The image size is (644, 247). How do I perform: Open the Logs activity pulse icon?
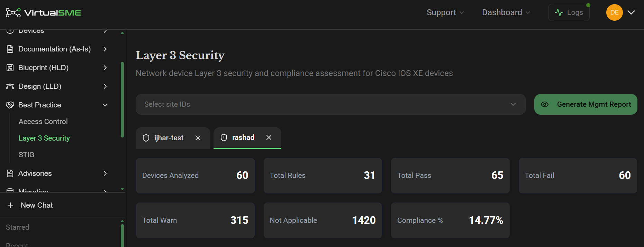559,13
